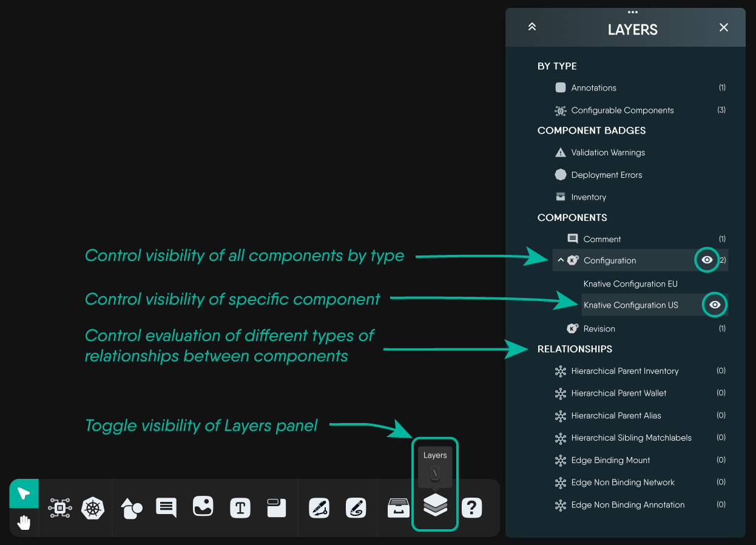The width and height of the screenshot is (756, 545).
Task: Collapse the Layers panel with double chevron
Action: (x=532, y=27)
